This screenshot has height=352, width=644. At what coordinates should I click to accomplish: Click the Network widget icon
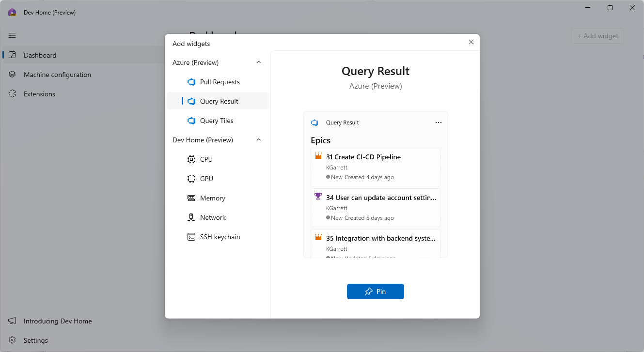(191, 217)
